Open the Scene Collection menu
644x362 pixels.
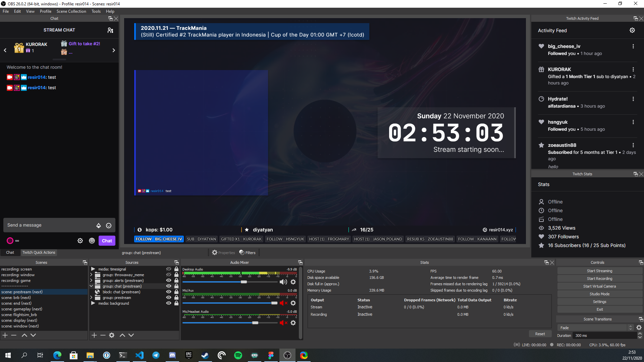point(71,11)
